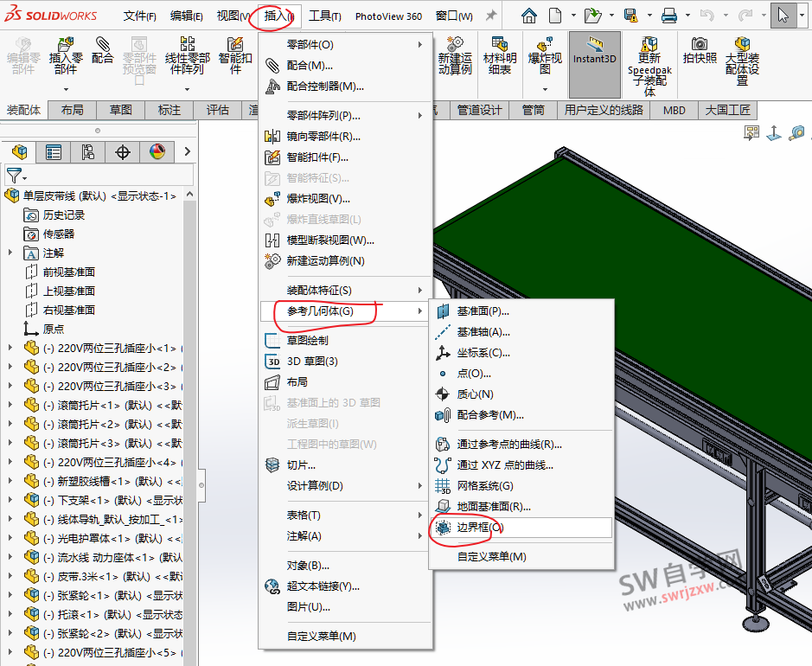Screen dimensions: 812x666
Task: Select the 拍快照 (Take Snapshot) icon
Action: pyautogui.click(x=699, y=56)
